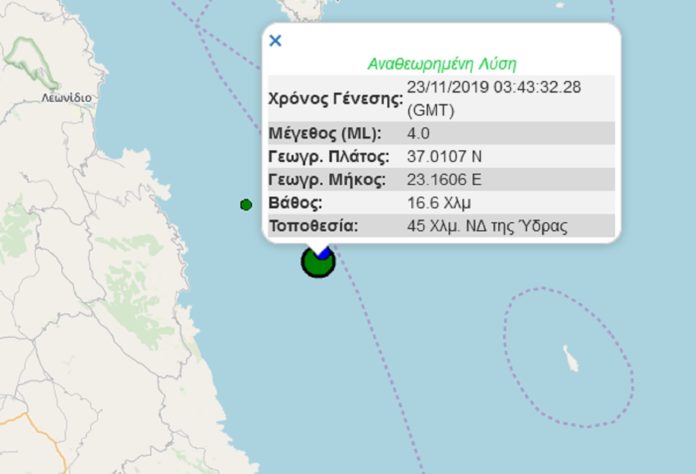Click the Γεωγρ. Πλάτος label
The height and width of the screenshot is (474, 696).
tap(325, 157)
